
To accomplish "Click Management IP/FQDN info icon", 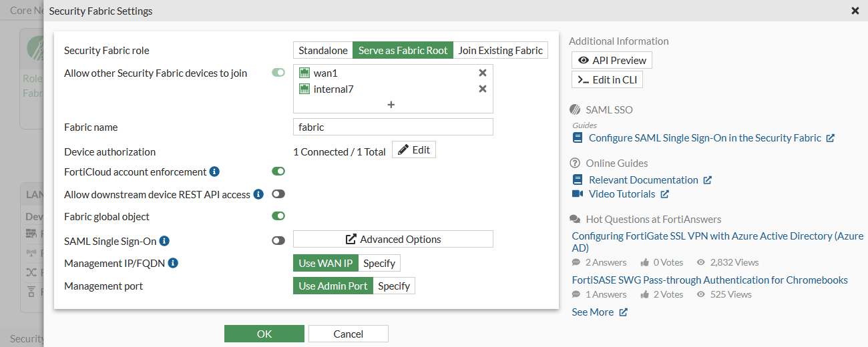I will coord(173,264).
